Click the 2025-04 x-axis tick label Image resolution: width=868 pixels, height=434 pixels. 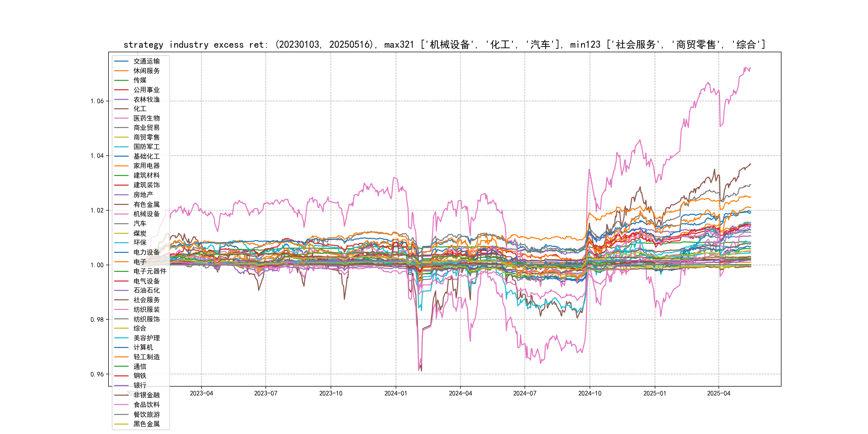(x=719, y=394)
